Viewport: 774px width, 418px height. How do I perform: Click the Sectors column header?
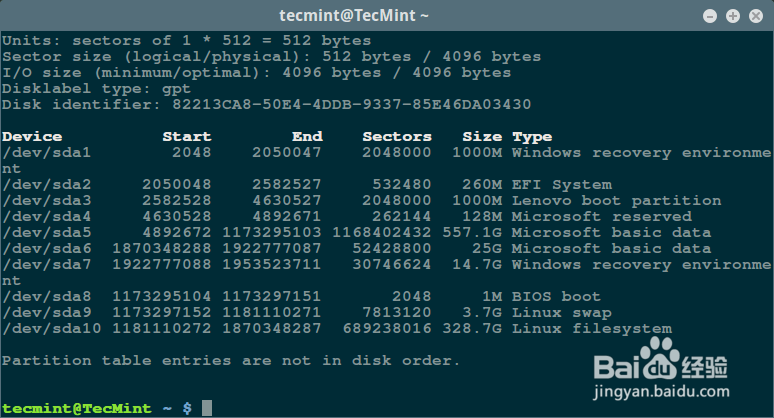(397, 137)
